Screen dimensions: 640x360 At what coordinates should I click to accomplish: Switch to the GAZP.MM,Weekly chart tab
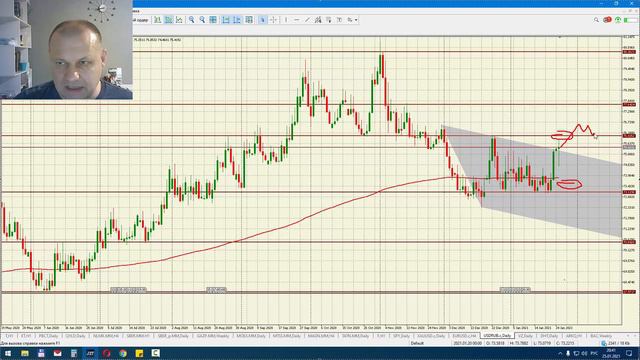213,336
